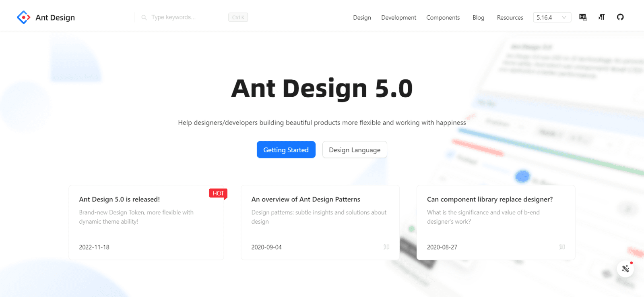Click the 'Ant Design 5.0' main heading

pos(322,88)
